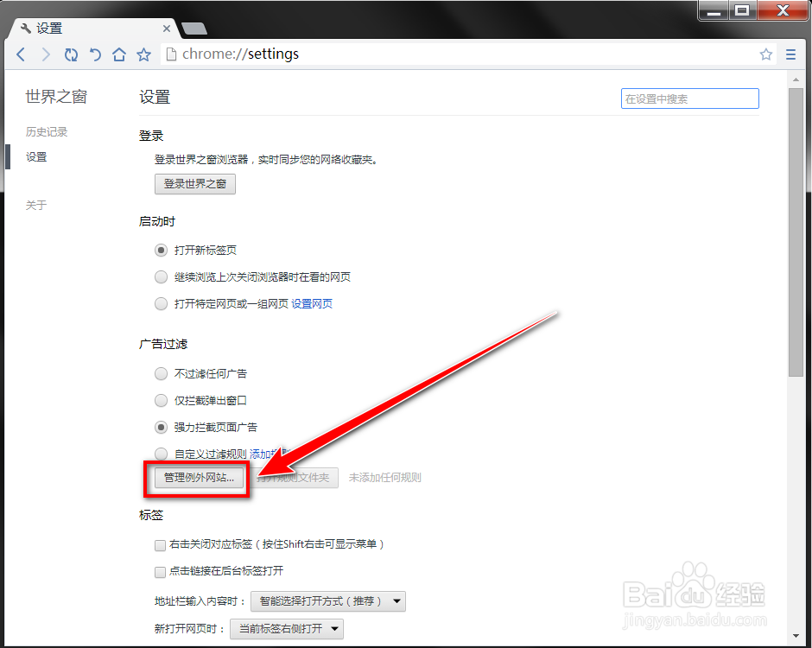The width and height of the screenshot is (812, 648).
Task: Open 关于 in the sidebar
Action: (x=36, y=205)
